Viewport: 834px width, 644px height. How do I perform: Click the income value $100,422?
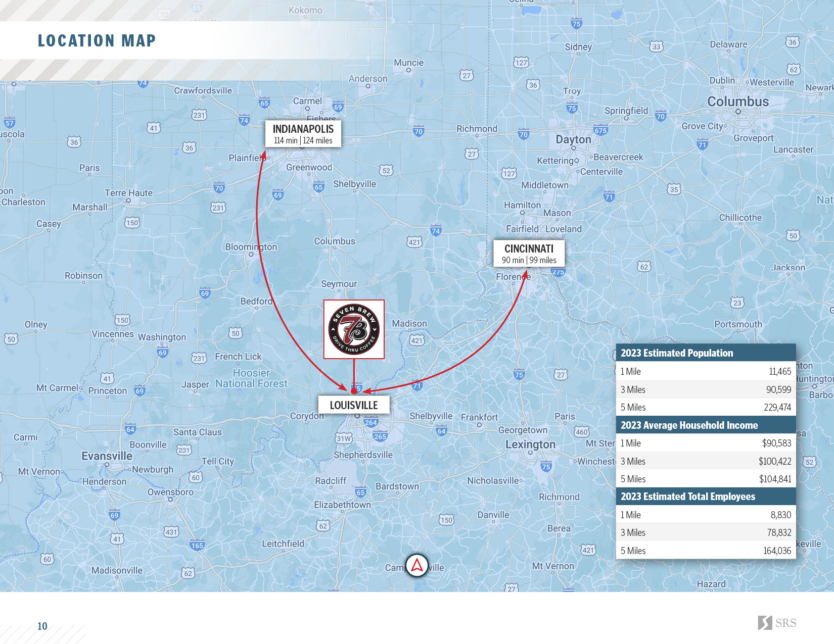click(775, 461)
